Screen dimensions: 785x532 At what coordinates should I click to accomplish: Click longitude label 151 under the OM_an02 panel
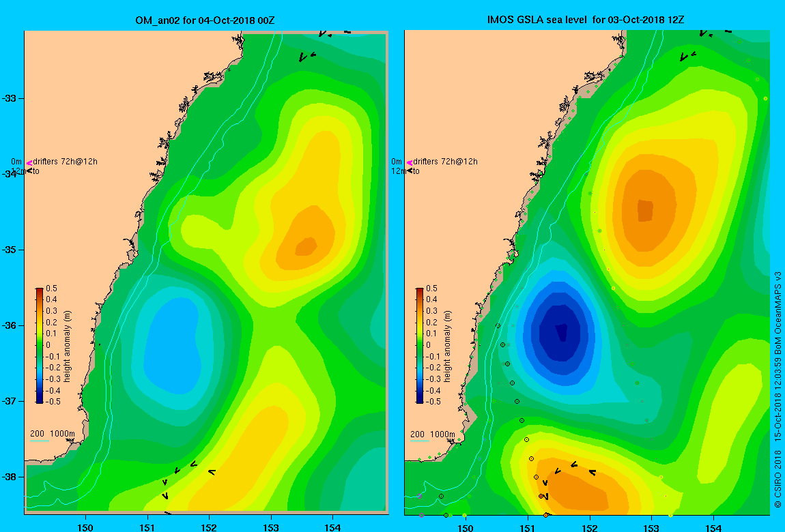147,527
